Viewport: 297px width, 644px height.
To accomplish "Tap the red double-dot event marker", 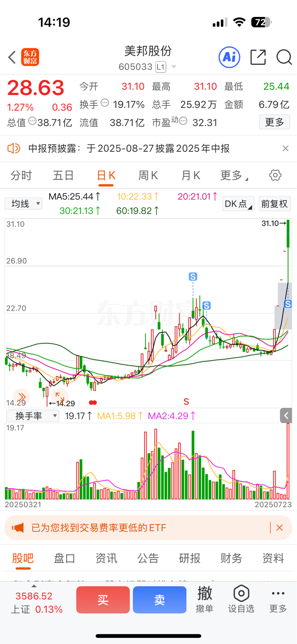I will 93,403.
